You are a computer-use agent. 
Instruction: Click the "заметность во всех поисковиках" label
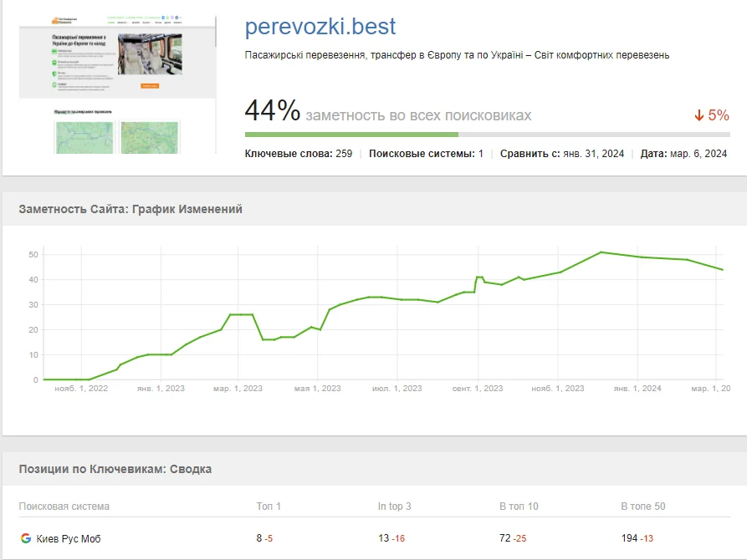(x=418, y=115)
